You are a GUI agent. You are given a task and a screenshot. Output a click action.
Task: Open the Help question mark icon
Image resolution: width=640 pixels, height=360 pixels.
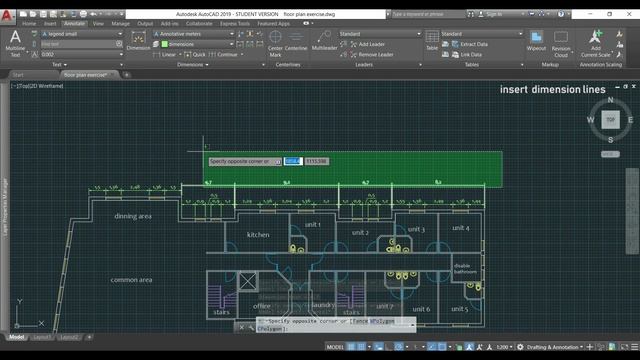click(x=561, y=14)
